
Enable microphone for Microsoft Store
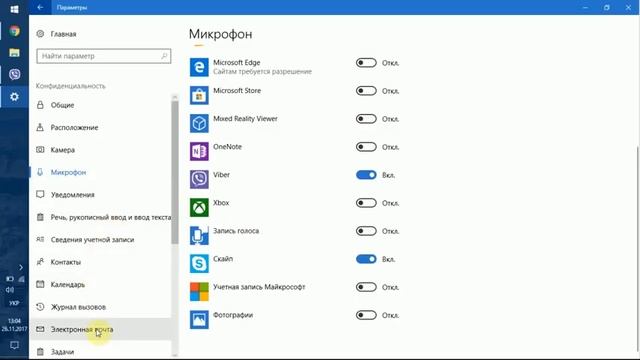[366, 91]
